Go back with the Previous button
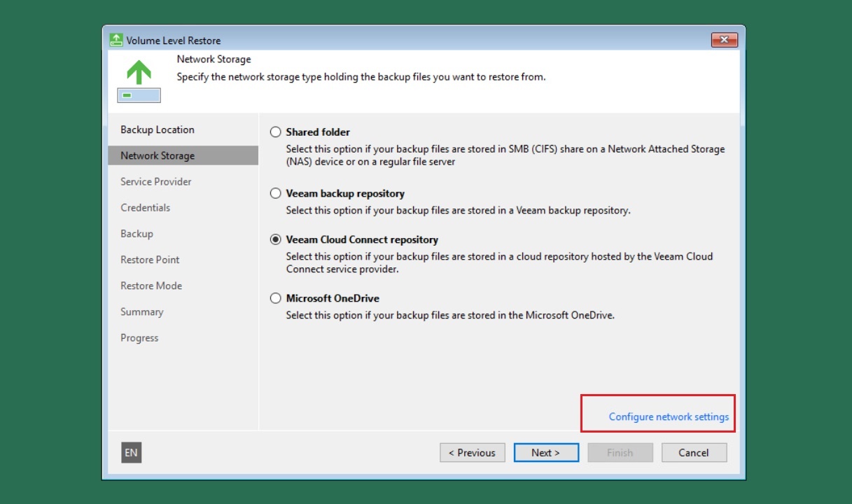The height and width of the screenshot is (504, 852). [472, 453]
